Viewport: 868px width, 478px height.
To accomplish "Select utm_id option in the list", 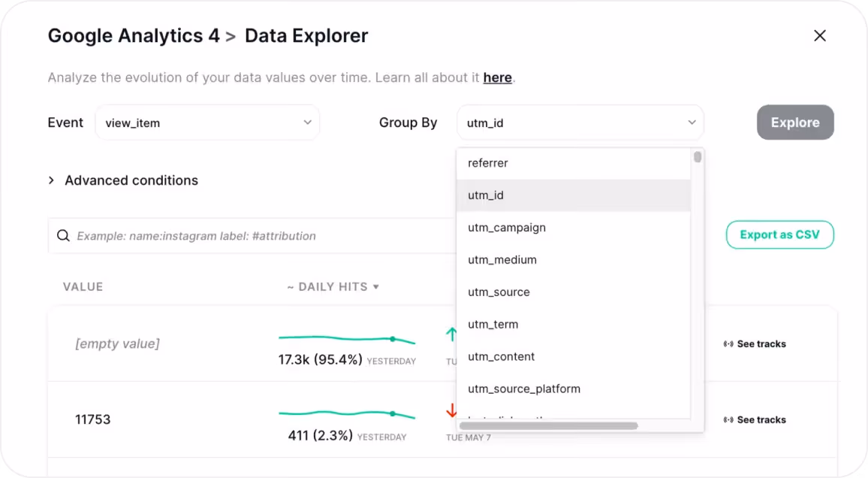I will 574,195.
